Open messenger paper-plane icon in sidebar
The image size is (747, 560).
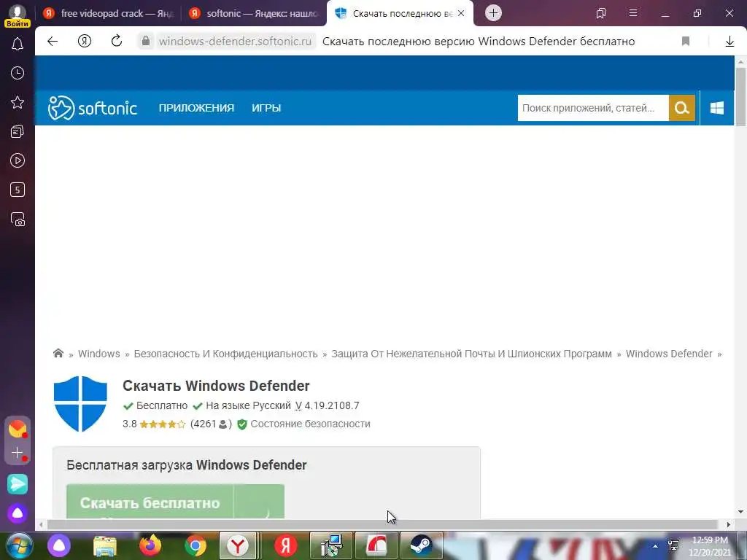point(18,484)
